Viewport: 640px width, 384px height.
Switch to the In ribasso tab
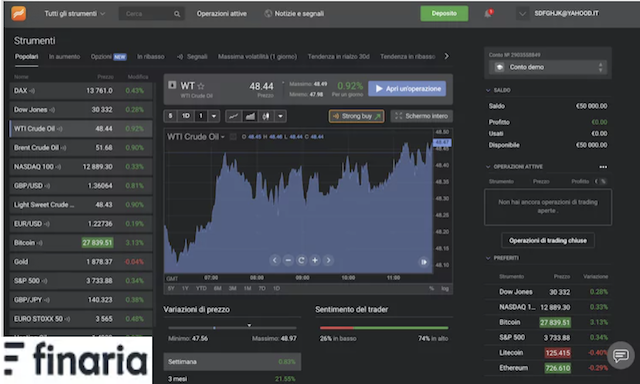tap(151, 57)
